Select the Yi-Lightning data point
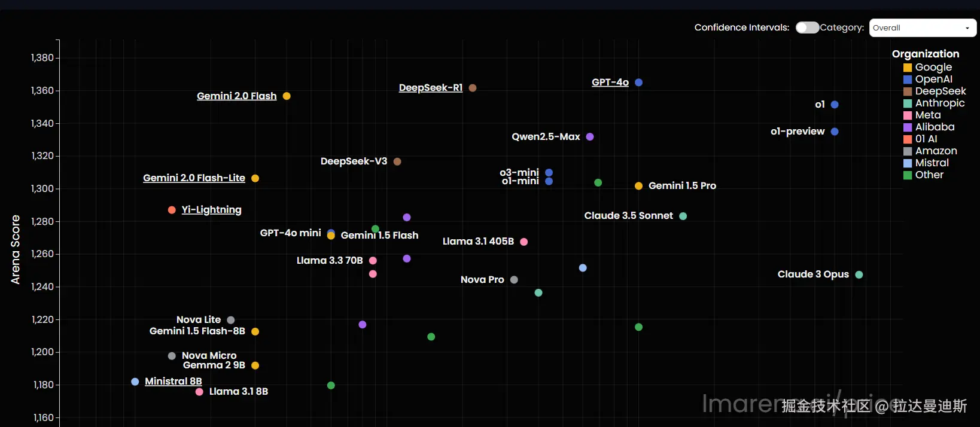 (172, 210)
